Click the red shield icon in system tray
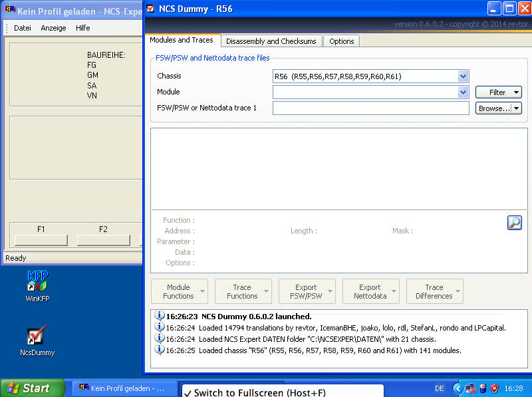532x397 pixels. point(494,388)
